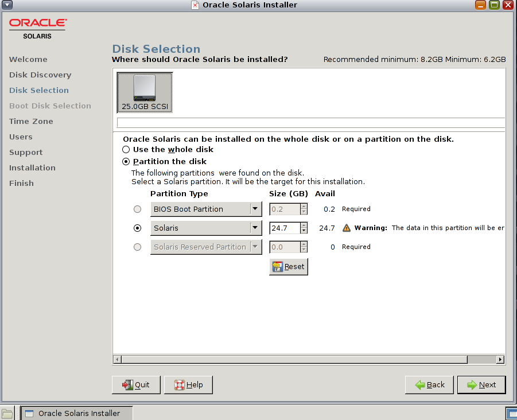Image resolution: width=517 pixels, height=420 pixels.
Task: Click the Disk Selection heading
Action: point(156,49)
